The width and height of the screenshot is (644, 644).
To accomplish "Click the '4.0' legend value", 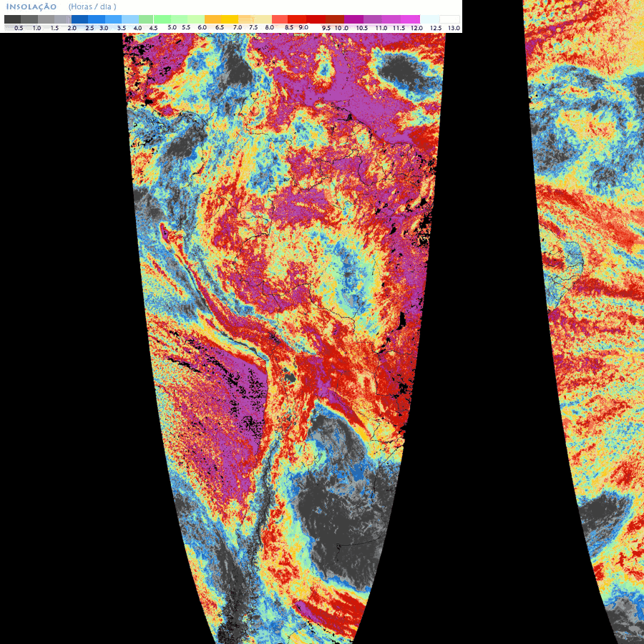I will tap(137, 28).
